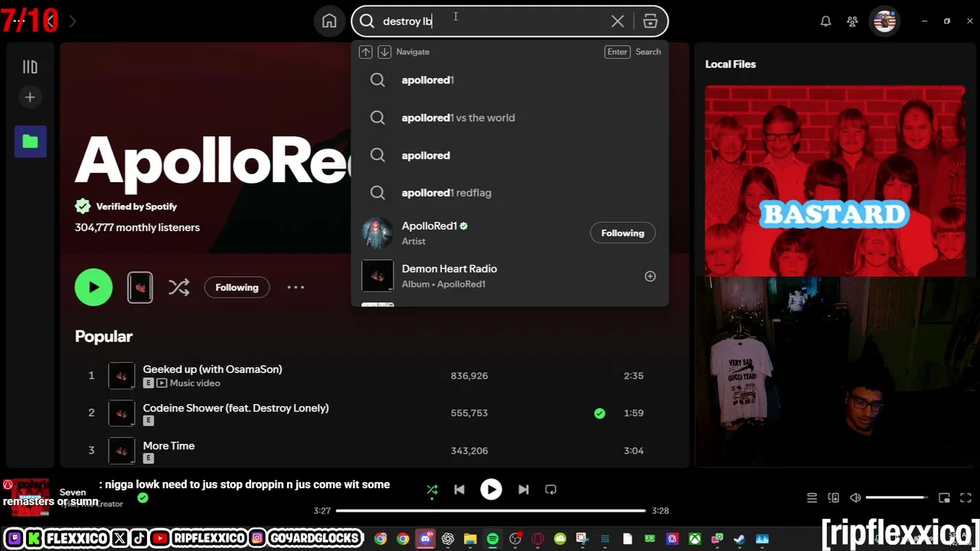Add Demon Heart Radio to library
This screenshot has height=551, width=980.
click(x=650, y=276)
